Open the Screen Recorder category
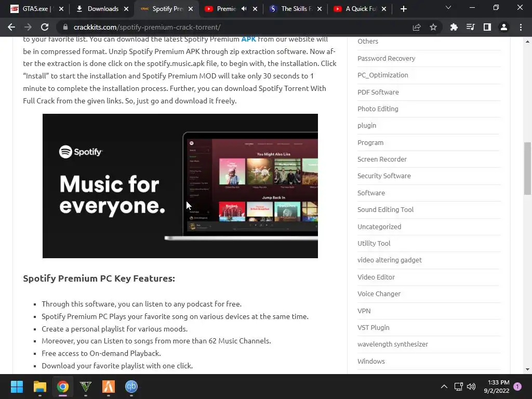 click(x=382, y=159)
